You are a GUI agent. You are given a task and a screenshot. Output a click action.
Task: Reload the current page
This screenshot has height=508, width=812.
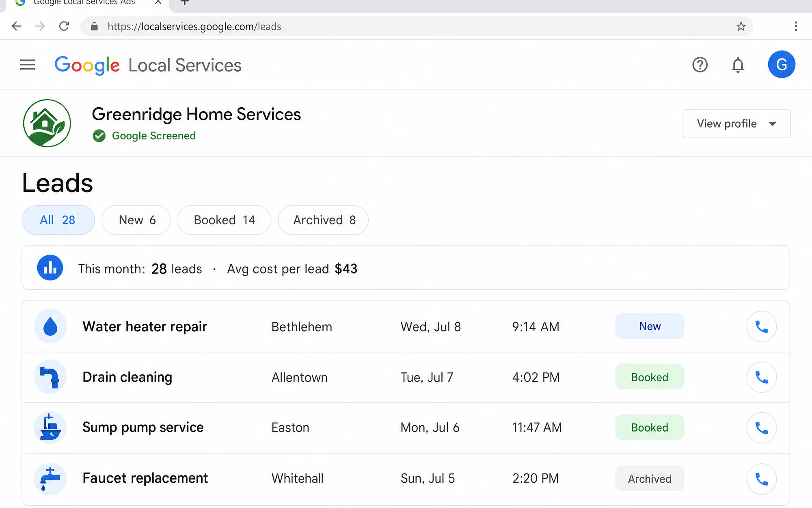64,26
